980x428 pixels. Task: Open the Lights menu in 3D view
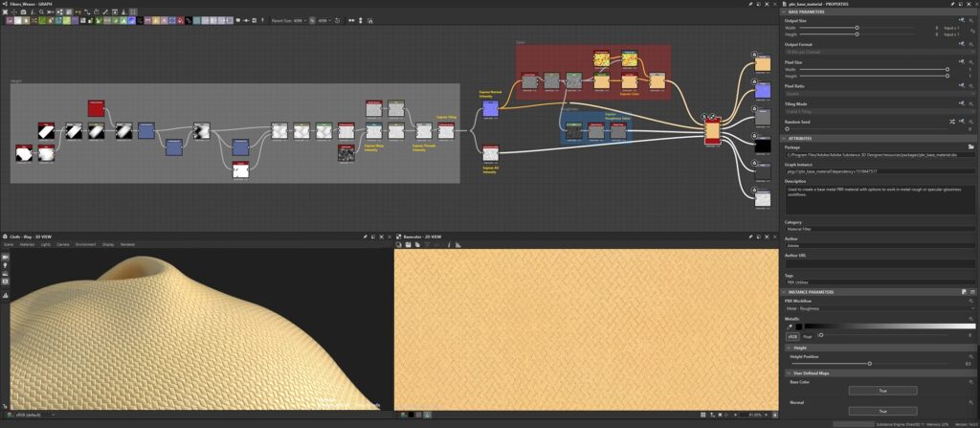click(x=45, y=244)
